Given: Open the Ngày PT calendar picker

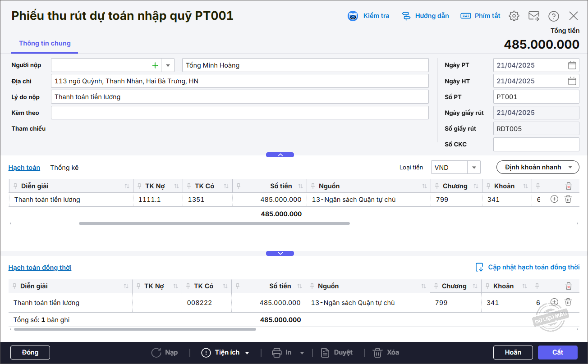Looking at the screenshot, I should (572, 65).
